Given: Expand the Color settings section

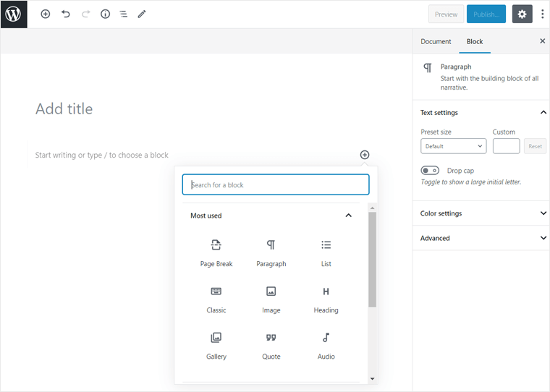Looking at the screenshot, I should (481, 213).
